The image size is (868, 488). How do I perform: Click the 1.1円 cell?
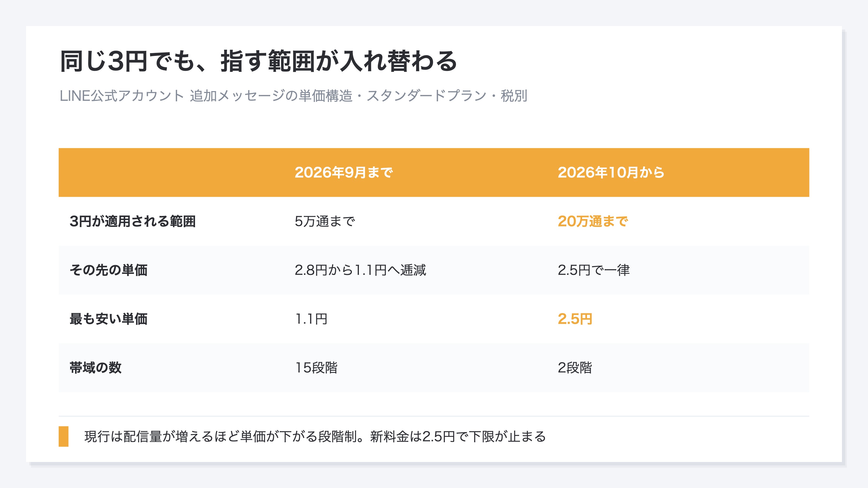click(x=311, y=319)
